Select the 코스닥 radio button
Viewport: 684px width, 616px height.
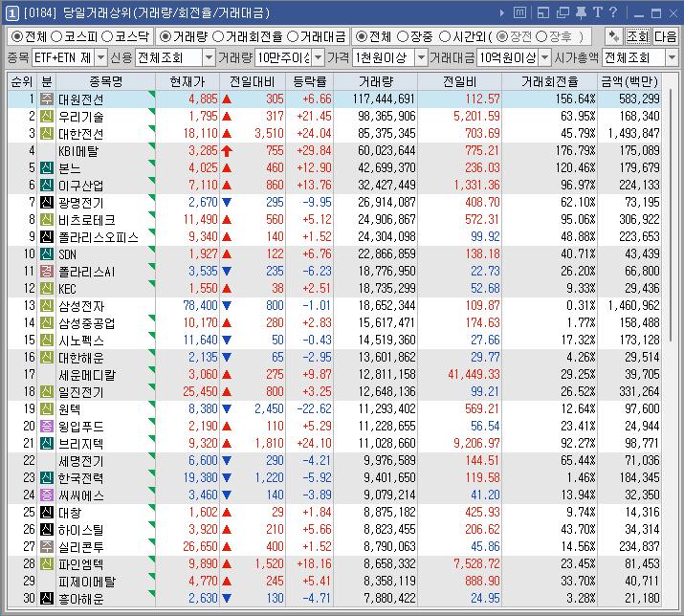pos(107,36)
